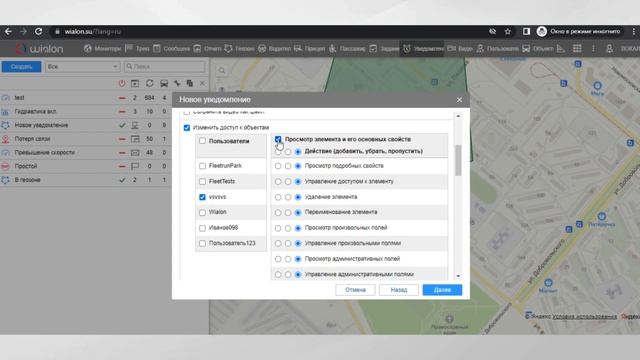This screenshot has height=360, width=640.
Task: Click the copy column header icon
Action: coord(189,83)
